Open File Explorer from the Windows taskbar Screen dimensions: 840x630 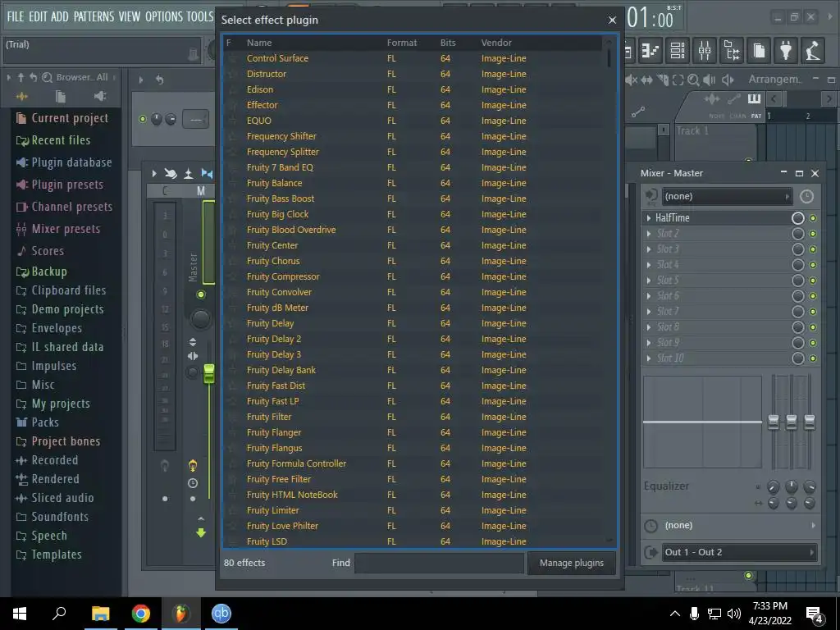pos(100,614)
